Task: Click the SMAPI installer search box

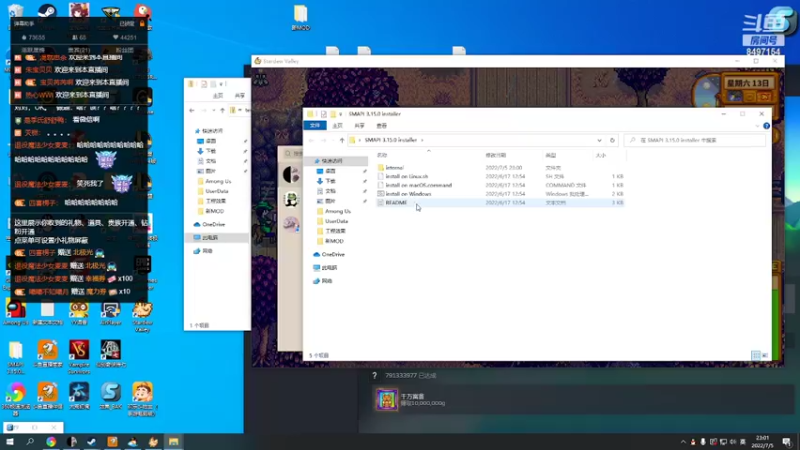Action: click(x=695, y=140)
